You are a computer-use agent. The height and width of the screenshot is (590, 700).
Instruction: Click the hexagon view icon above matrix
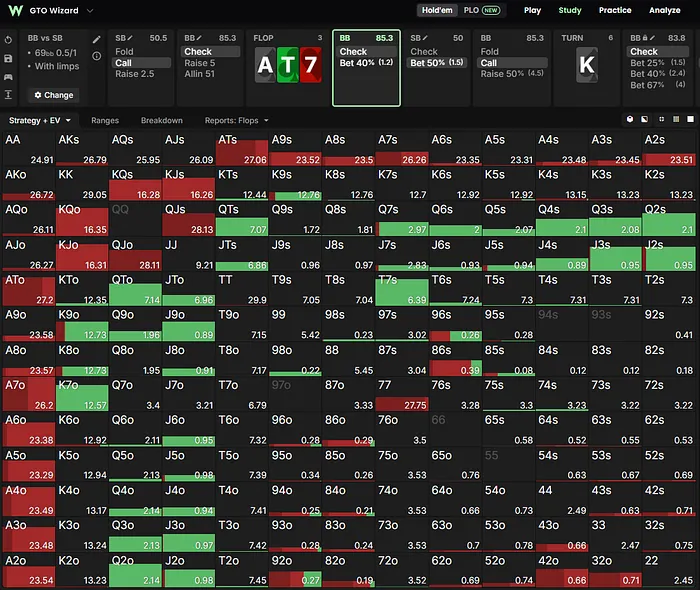(629, 119)
